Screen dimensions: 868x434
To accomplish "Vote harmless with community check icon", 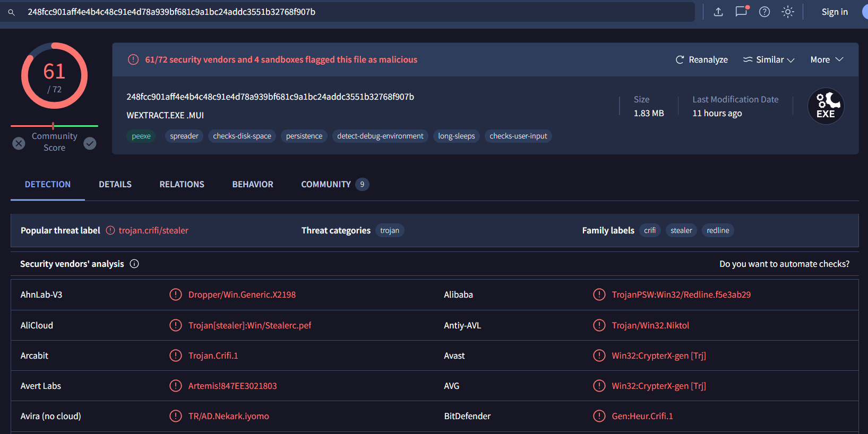I will [x=90, y=143].
